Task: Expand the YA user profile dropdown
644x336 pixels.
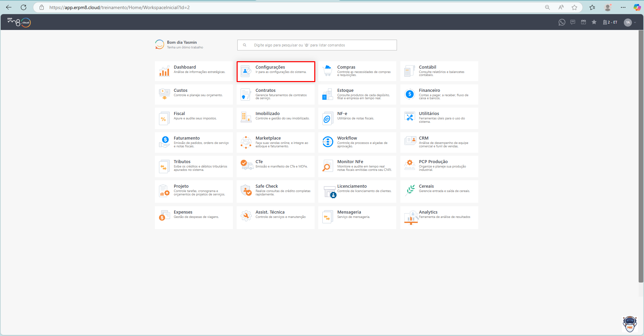Action: (x=630, y=23)
